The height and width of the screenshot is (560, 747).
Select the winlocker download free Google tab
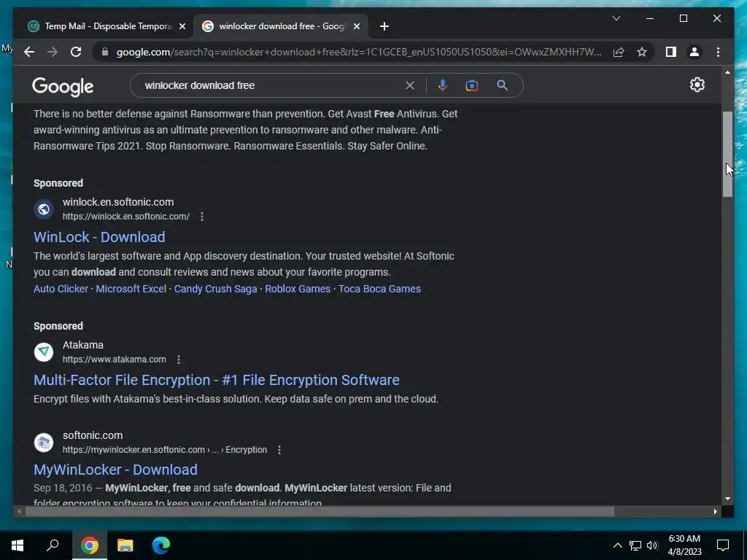coord(281,26)
